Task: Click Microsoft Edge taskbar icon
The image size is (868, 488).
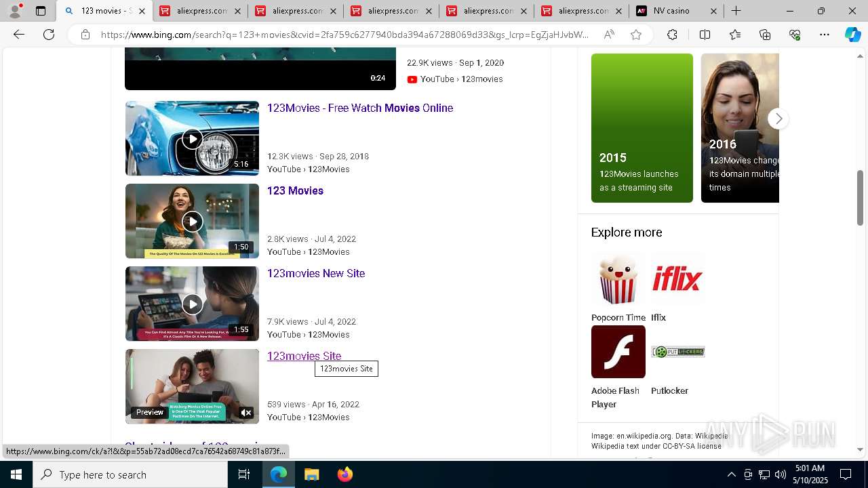Action: tap(279, 474)
